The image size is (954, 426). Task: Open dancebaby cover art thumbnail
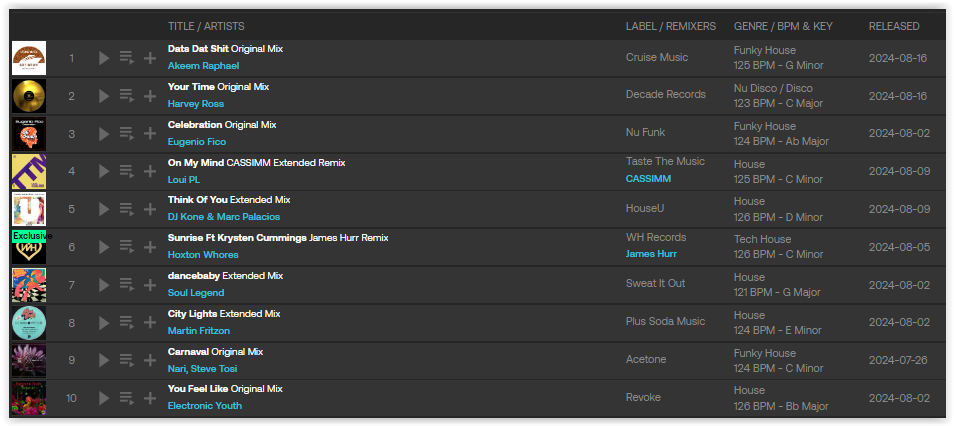29,285
